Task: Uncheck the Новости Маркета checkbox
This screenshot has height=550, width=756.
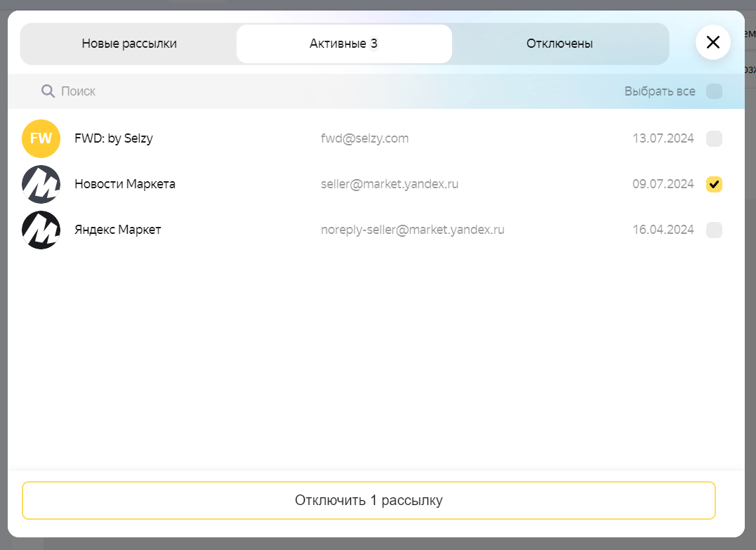Action: [714, 184]
